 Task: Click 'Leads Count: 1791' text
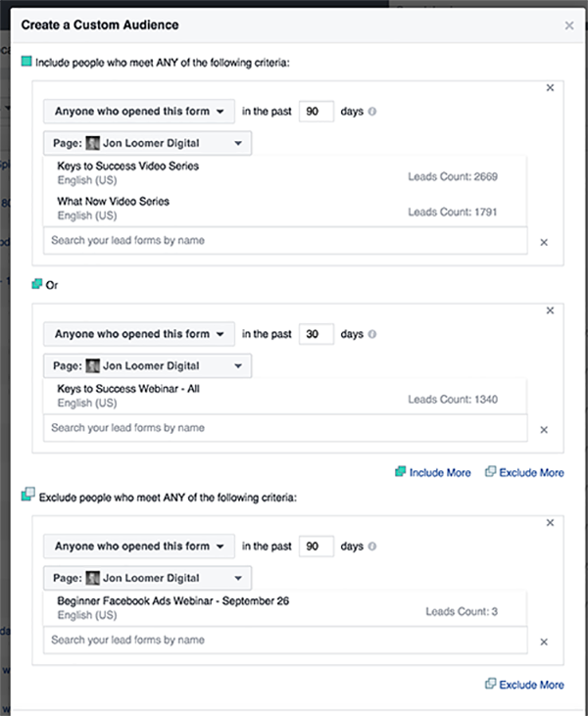[x=453, y=213]
